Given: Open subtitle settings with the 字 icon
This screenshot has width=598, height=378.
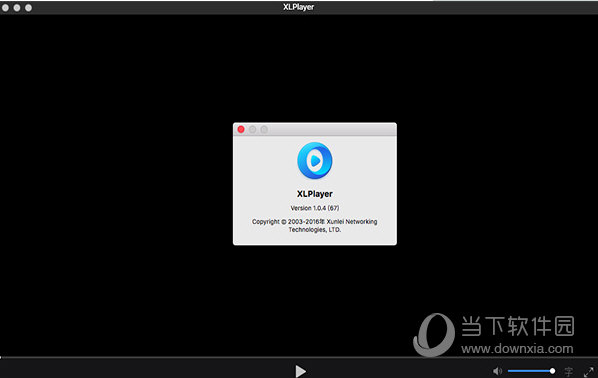Looking at the screenshot, I should (x=569, y=371).
